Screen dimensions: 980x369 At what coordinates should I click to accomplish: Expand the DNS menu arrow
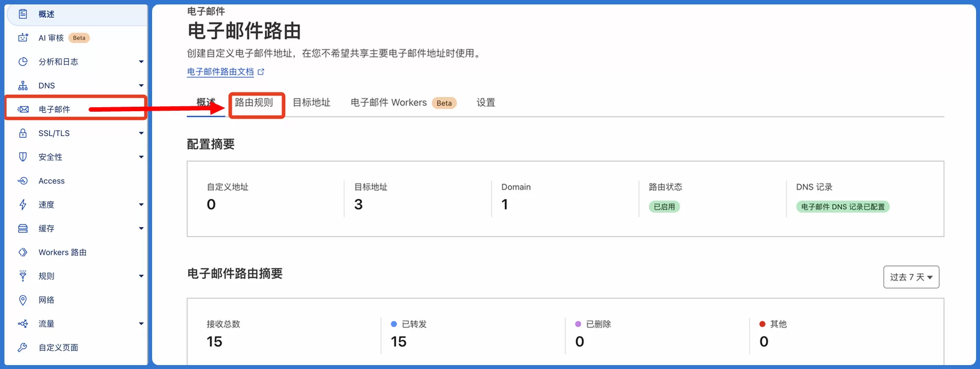(141, 86)
